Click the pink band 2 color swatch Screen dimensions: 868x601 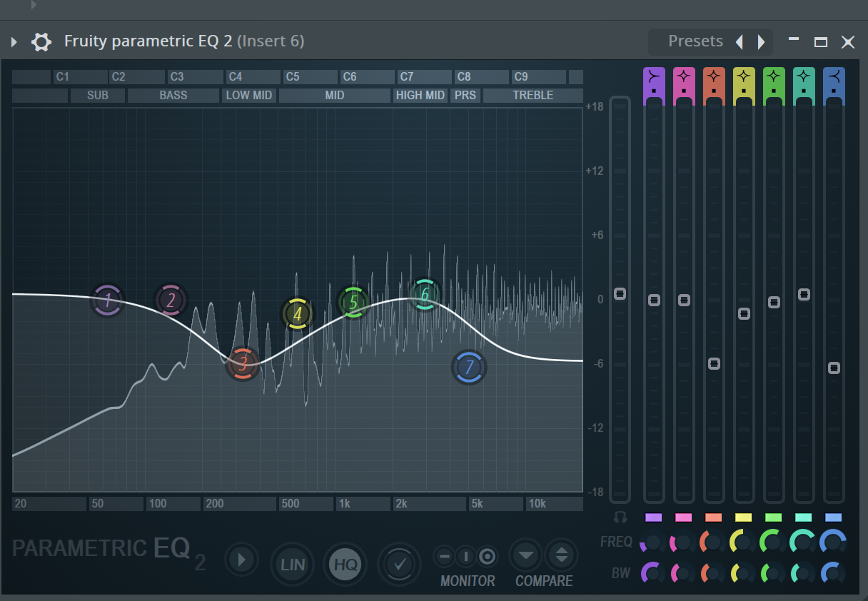(x=684, y=517)
